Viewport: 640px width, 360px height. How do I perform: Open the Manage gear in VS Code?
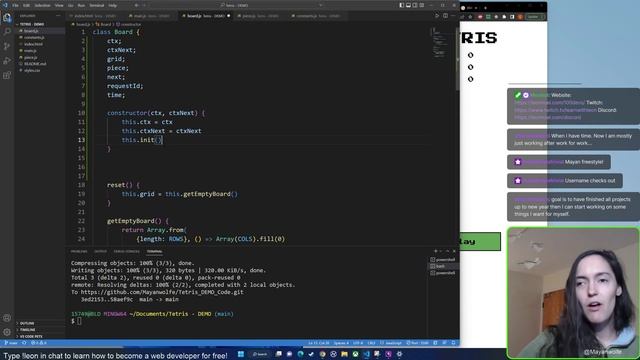click(7, 332)
